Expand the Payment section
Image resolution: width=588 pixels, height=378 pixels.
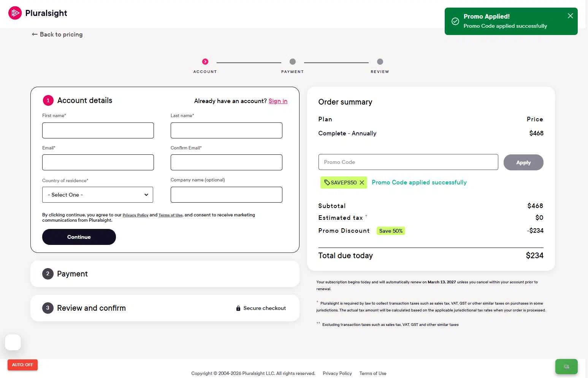click(165, 274)
